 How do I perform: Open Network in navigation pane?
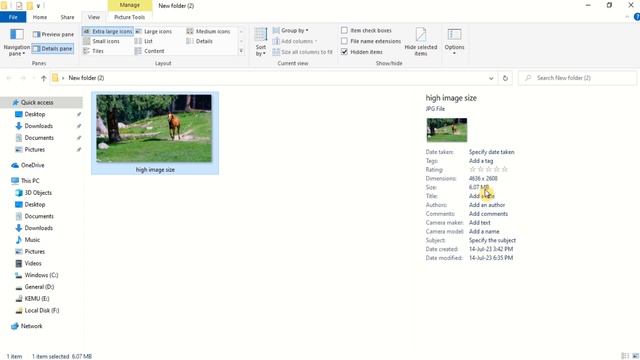pyautogui.click(x=31, y=326)
